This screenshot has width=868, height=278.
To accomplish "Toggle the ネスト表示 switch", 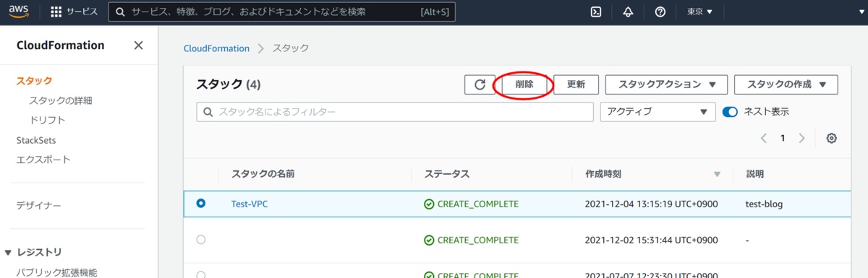I will (731, 112).
